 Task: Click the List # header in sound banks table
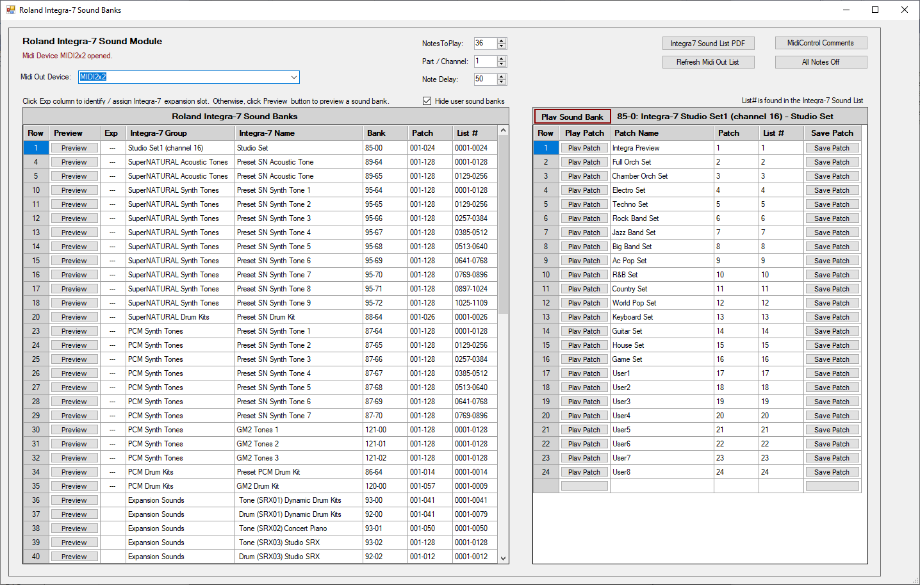(x=475, y=133)
